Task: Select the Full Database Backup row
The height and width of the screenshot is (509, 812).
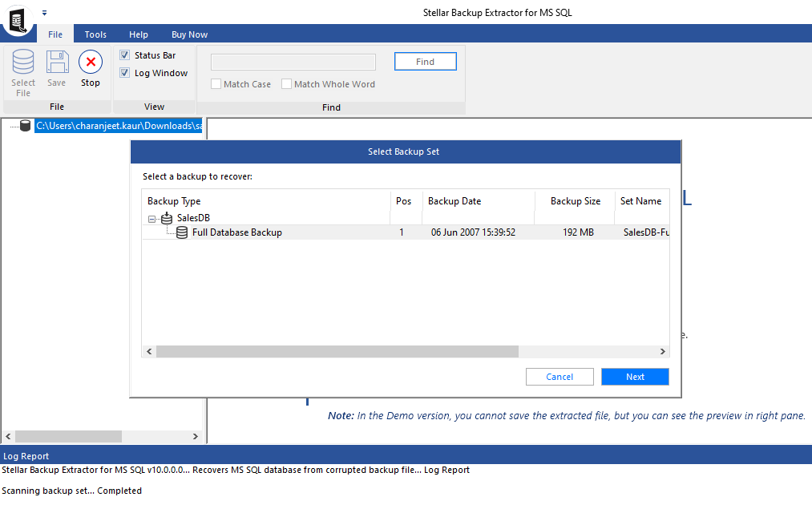Action: [x=406, y=232]
